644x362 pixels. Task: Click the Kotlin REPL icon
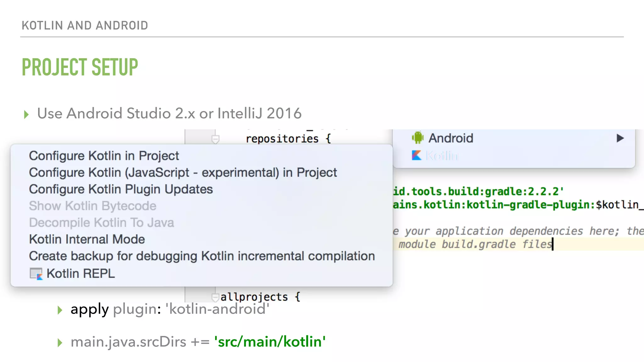pyautogui.click(x=36, y=274)
